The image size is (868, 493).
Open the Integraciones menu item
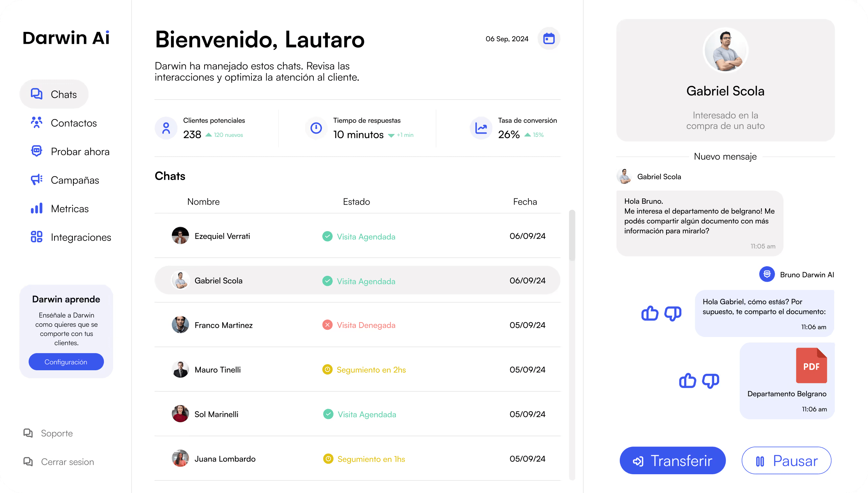tap(71, 237)
